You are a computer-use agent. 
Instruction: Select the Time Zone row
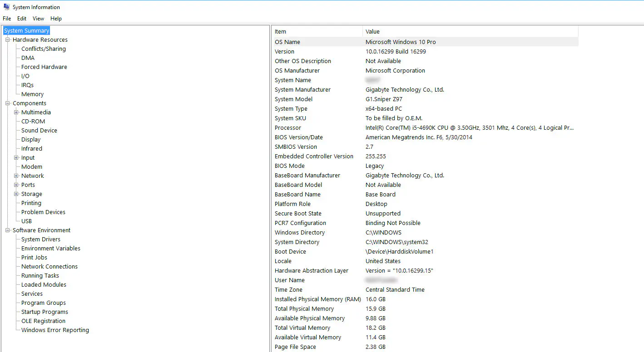[425, 289]
